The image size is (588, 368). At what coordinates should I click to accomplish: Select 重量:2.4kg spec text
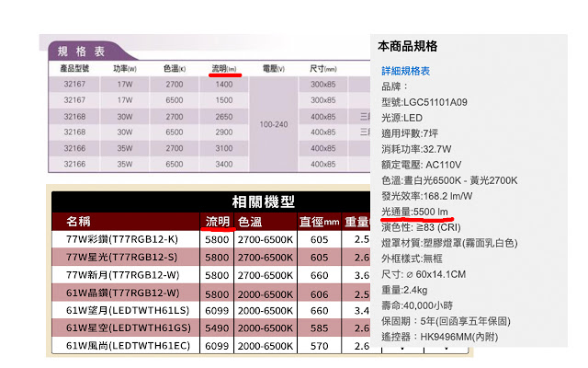click(x=404, y=290)
